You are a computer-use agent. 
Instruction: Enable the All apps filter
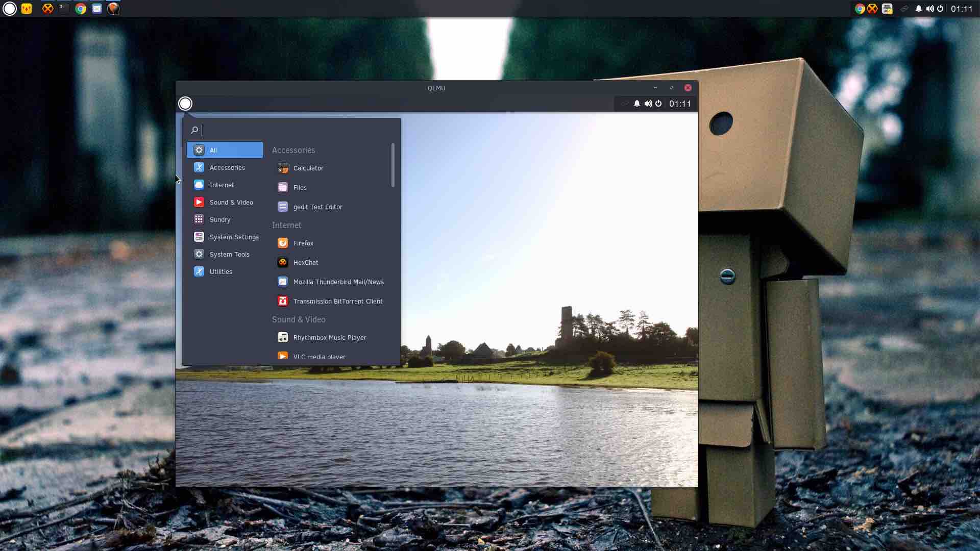(225, 149)
